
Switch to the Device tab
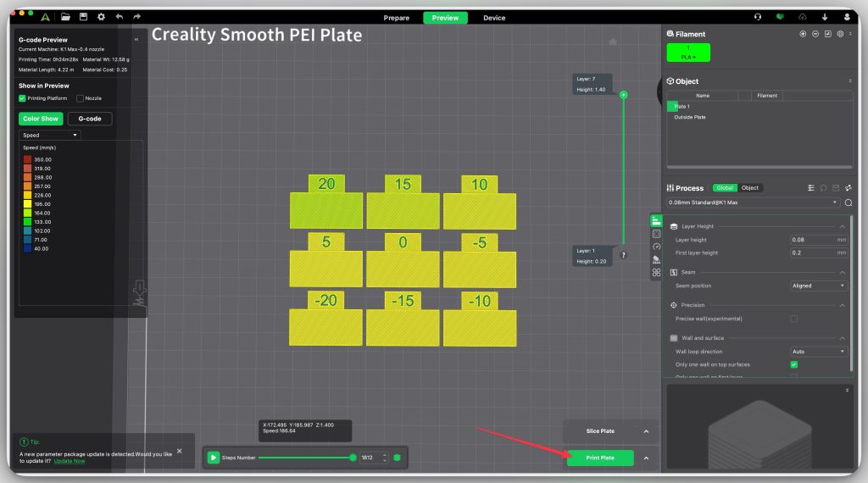pyautogui.click(x=494, y=18)
